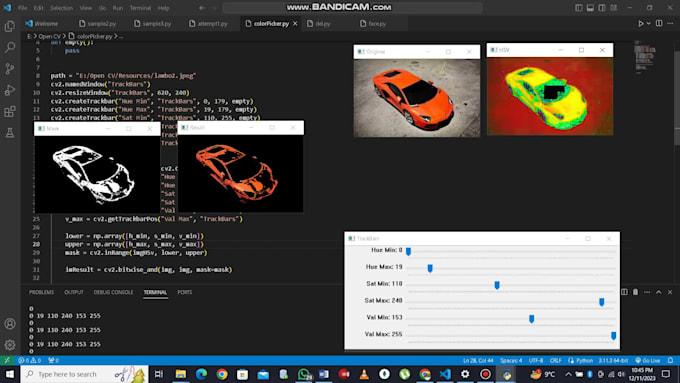Open VLC media player from taskbar

pyautogui.click(x=364, y=374)
